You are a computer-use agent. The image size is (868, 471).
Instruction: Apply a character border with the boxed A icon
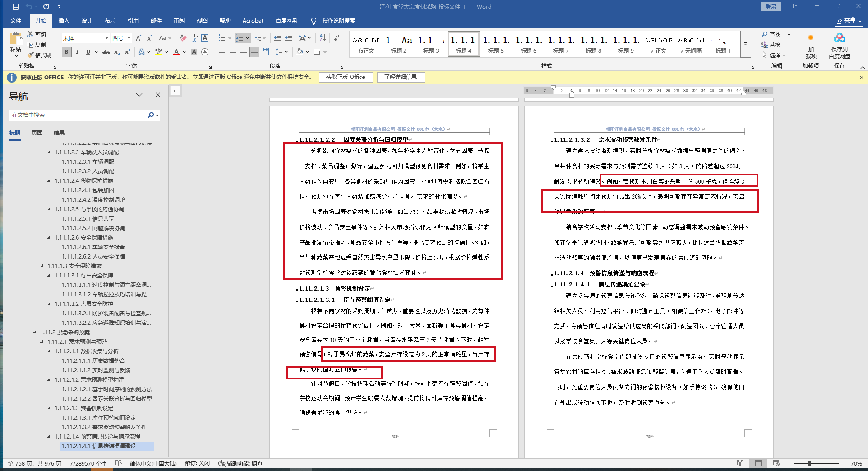(205, 38)
